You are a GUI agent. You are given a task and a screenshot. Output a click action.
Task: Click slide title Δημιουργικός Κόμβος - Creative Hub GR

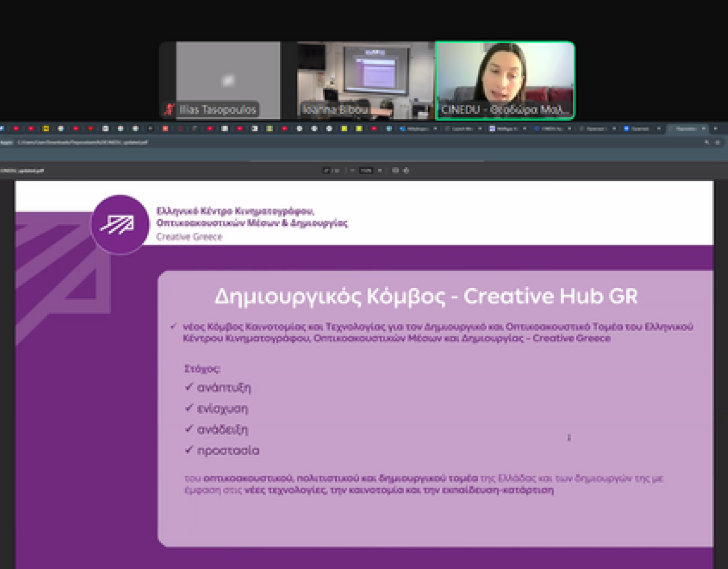point(426,296)
